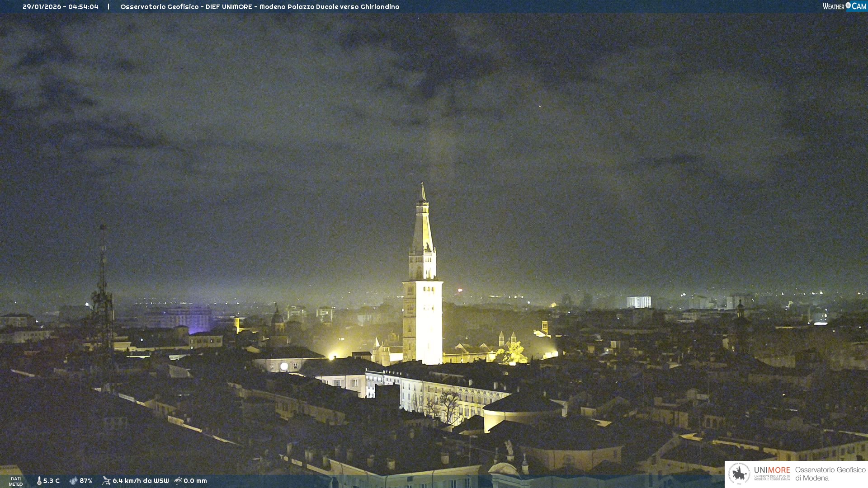Click Osservatorio Geofisico di Modena text
Screen dimensions: 868x488
click(x=830, y=474)
